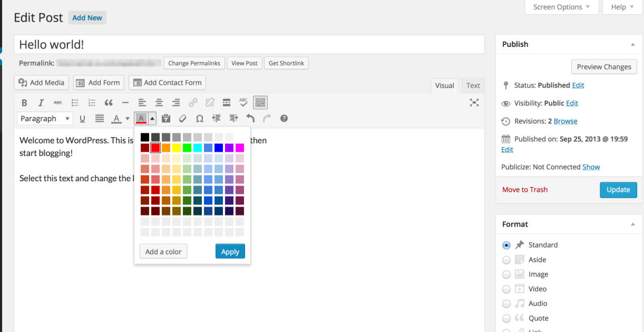Image resolution: width=644 pixels, height=332 pixels.
Task: Open the Paragraph format dropdown
Action: (x=45, y=119)
